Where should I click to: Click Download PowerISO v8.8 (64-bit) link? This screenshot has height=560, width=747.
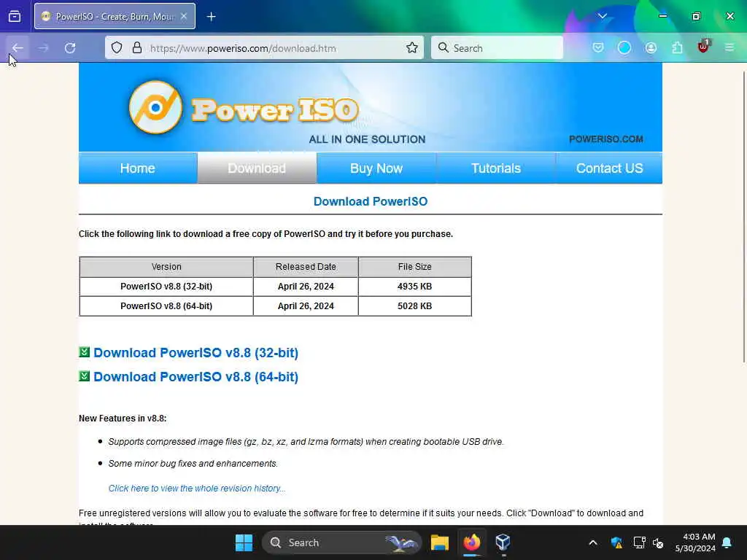pyautogui.click(x=196, y=377)
